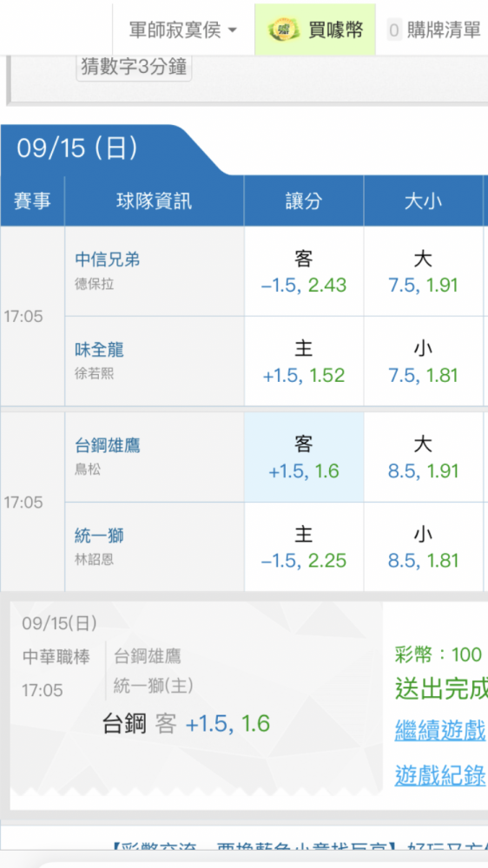Open the 統一獅 team link

(x=99, y=536)
